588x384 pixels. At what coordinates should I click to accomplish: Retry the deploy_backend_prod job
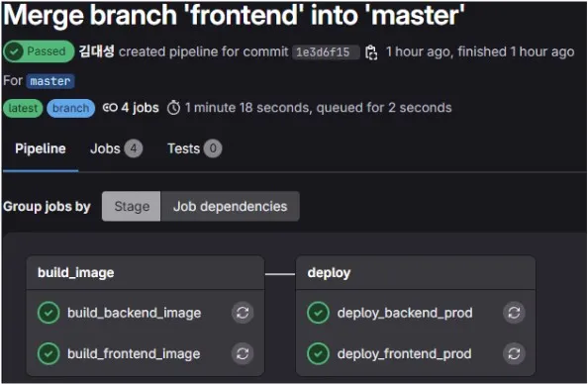[514, 313]
